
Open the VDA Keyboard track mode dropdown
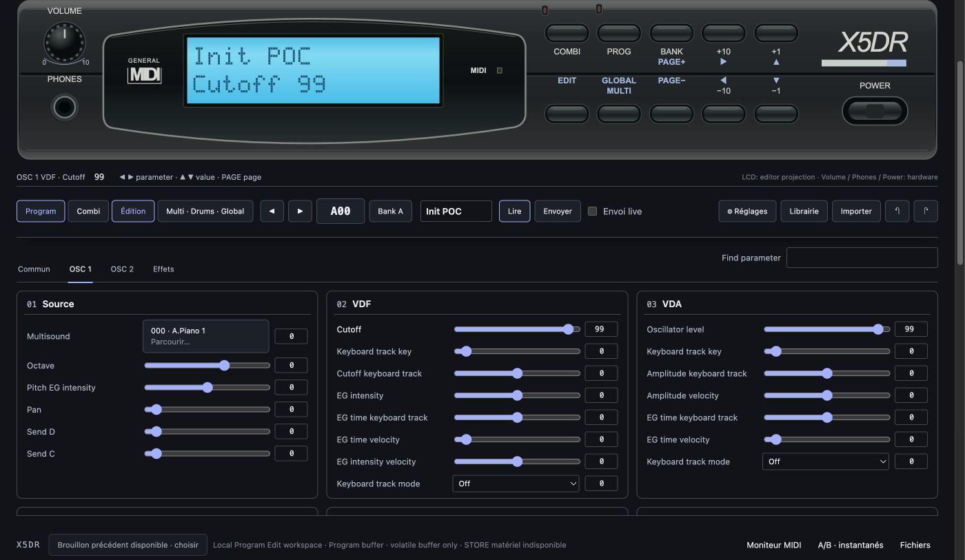(826, 462)
